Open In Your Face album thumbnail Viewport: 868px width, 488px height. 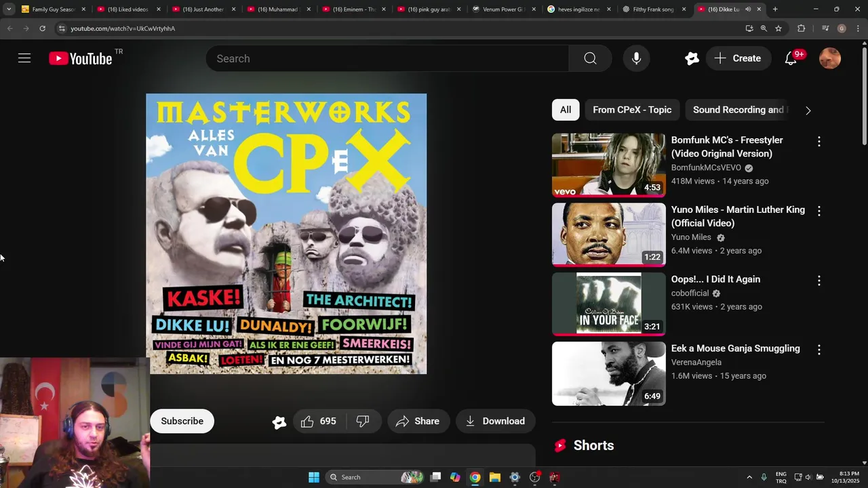[x=608, y=304]
